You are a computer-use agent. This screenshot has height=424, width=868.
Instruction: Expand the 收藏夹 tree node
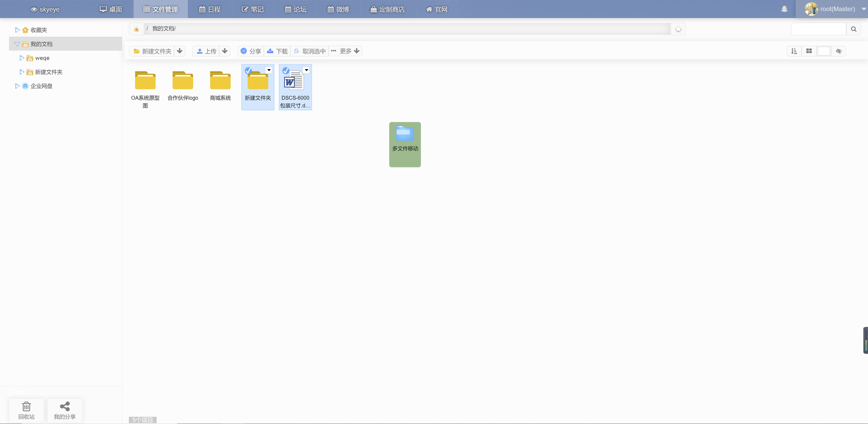point(17,30)
